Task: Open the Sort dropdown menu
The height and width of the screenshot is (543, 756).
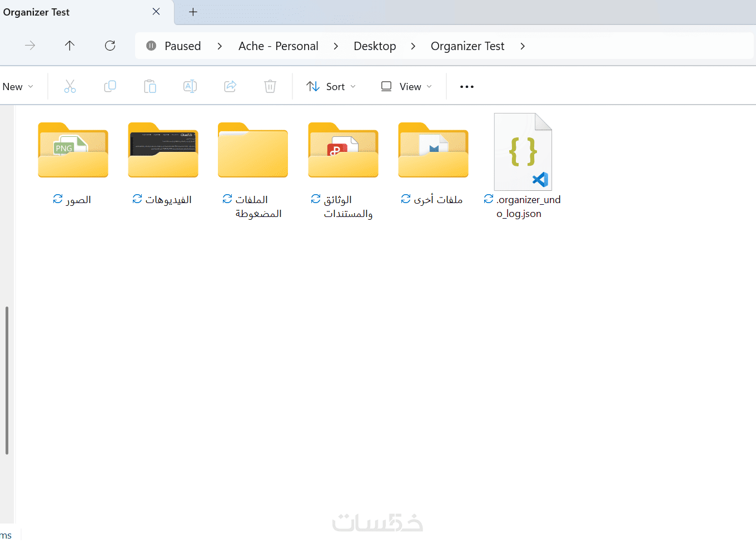Action: (x=331, y=86)
